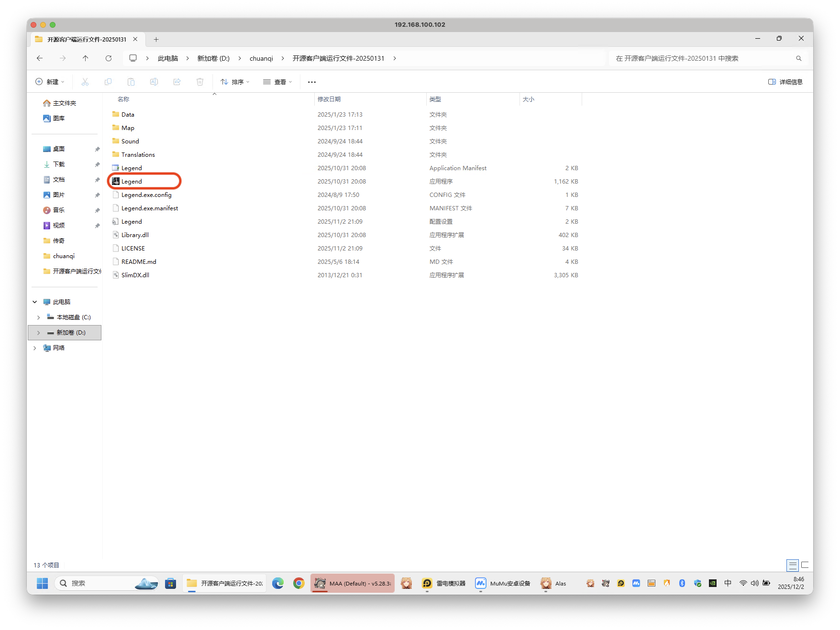Switch to the large icons view toggle
This screenshot has height=630, width=840.
pyautogui.click(x=805, y=565)
